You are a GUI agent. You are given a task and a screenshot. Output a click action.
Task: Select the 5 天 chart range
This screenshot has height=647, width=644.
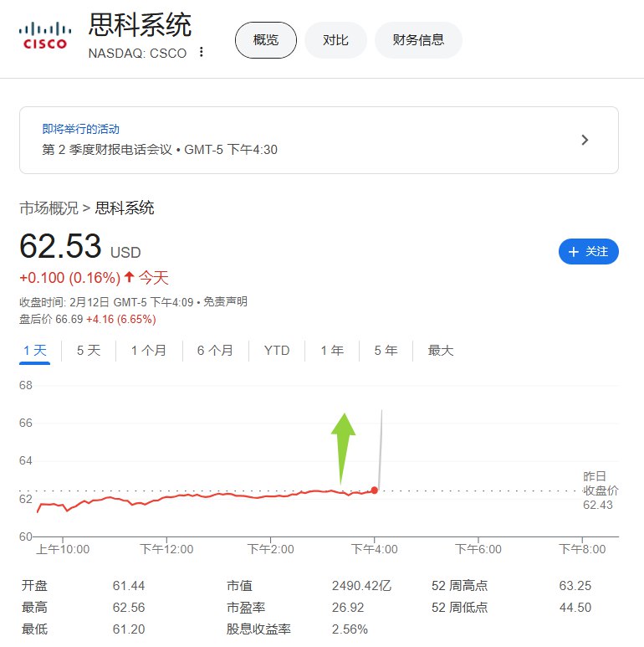[89, 351]
